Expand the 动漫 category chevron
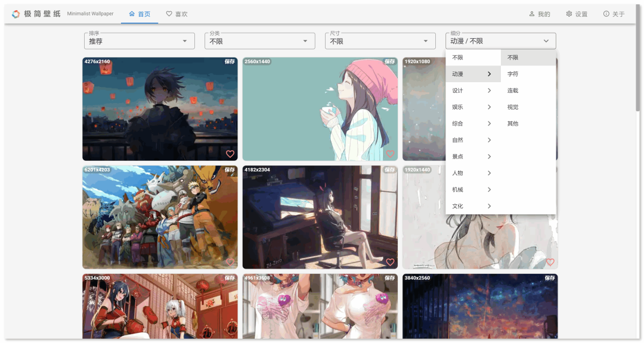This screenshot has height=343, width=644. 489,74
